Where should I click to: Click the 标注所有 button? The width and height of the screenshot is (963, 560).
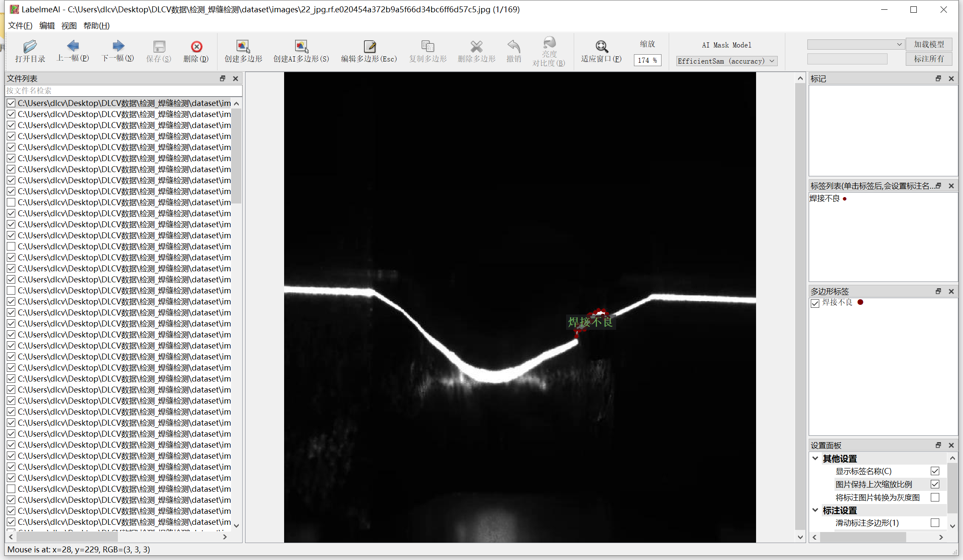coord(929,59)
